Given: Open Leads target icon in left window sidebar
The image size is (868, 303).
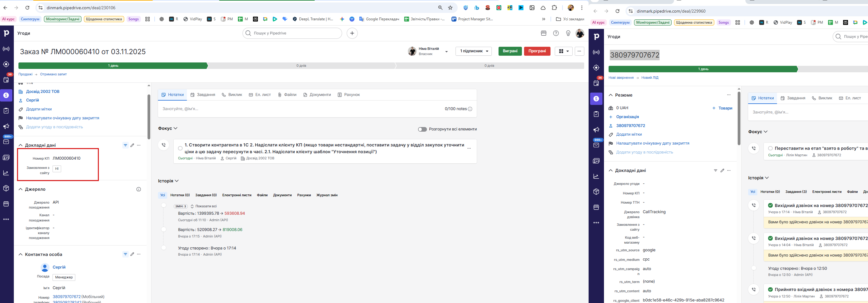Looking at the screenshot, I should [x=6, y=64].
